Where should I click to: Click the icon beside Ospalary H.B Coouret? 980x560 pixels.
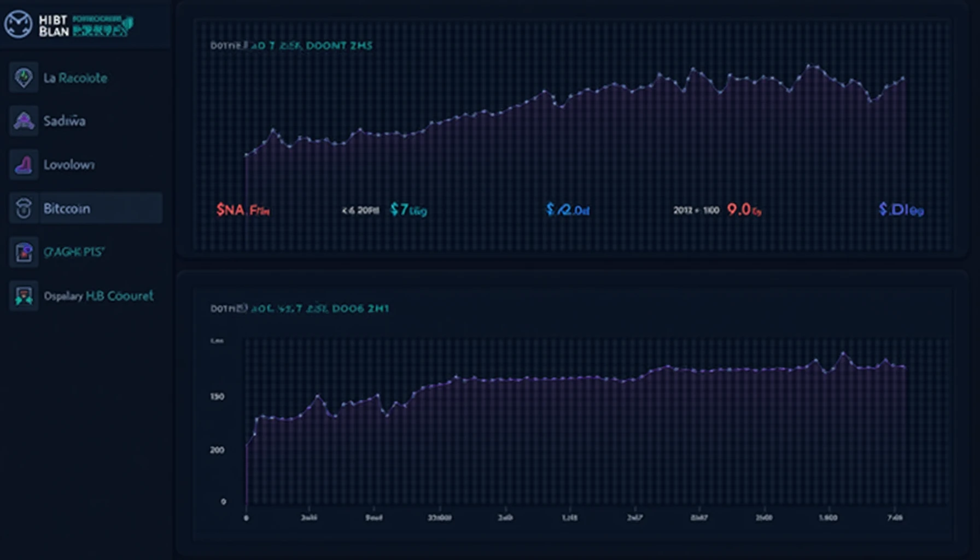(x=24, y=296)
